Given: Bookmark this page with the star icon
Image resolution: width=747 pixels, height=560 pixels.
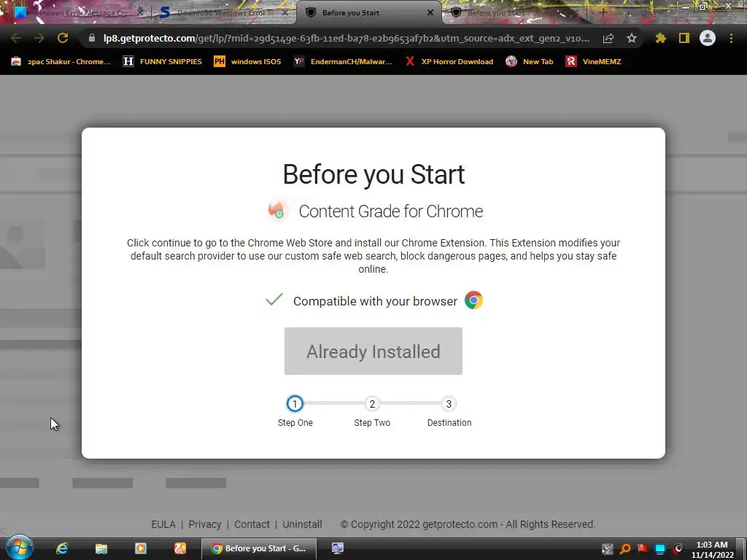Looking at the screenshot, I should [632, 38].
